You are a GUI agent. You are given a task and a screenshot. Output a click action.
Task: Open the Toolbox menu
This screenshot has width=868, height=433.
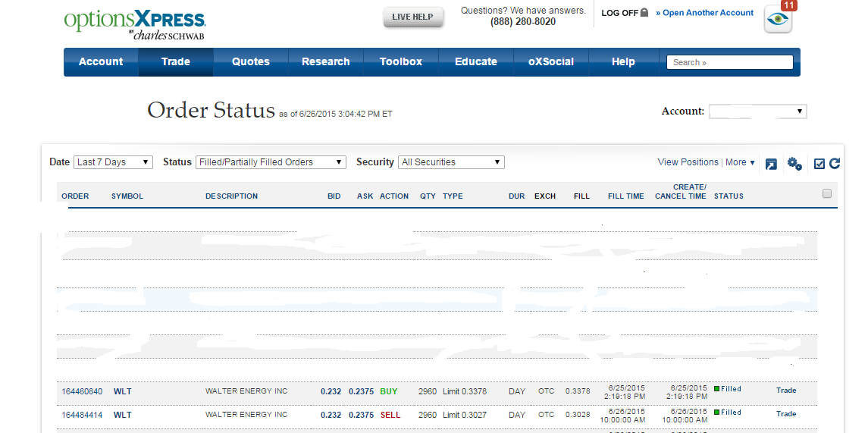(401, 61)
